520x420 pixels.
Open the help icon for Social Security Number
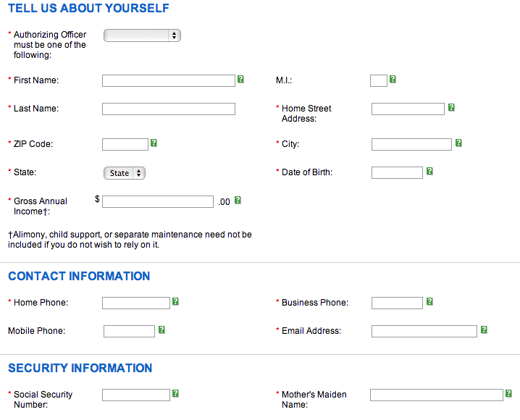(x=175, y=393)
